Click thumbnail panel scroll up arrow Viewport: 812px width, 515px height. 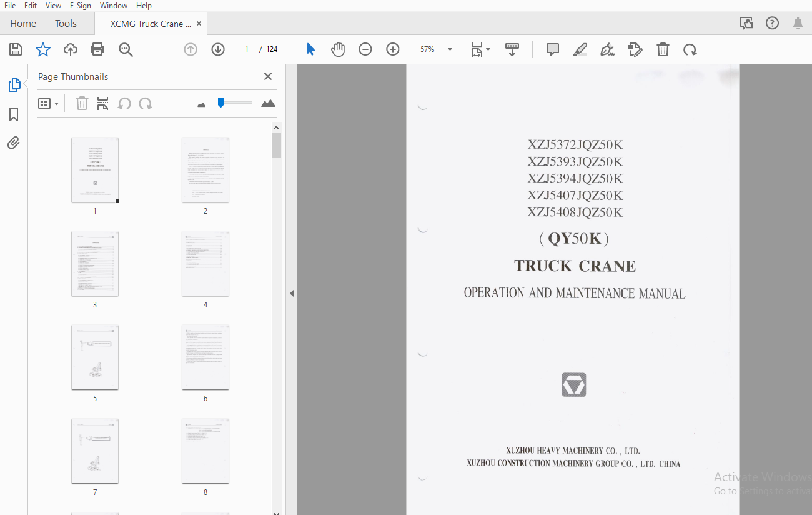pos(277,127)
